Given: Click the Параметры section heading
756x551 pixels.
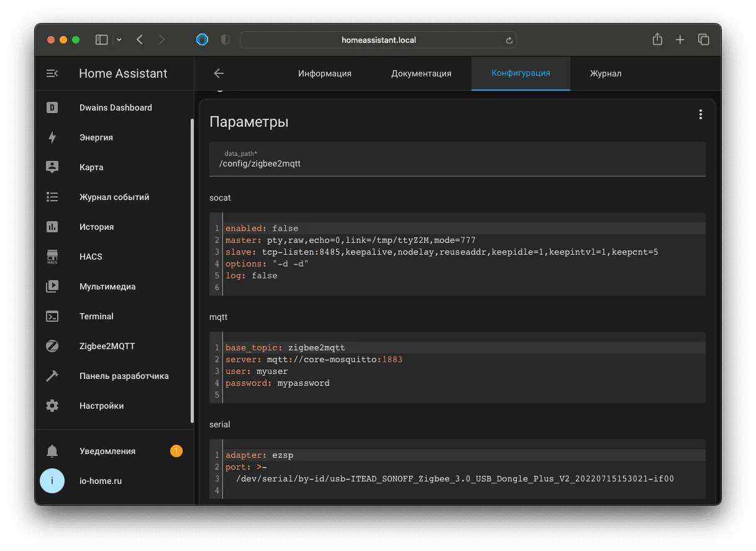Looking at the screenshot, I should [249, 122].
